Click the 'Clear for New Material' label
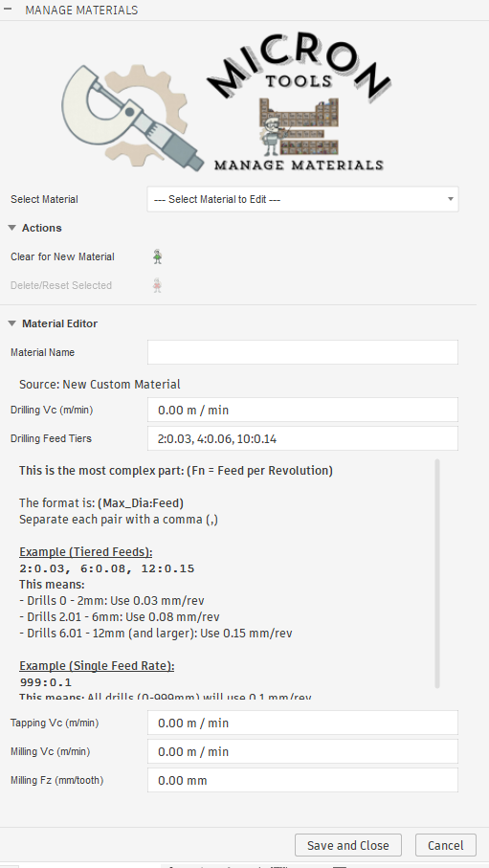This screenshot has width=489, height=868. coord(62,256)
